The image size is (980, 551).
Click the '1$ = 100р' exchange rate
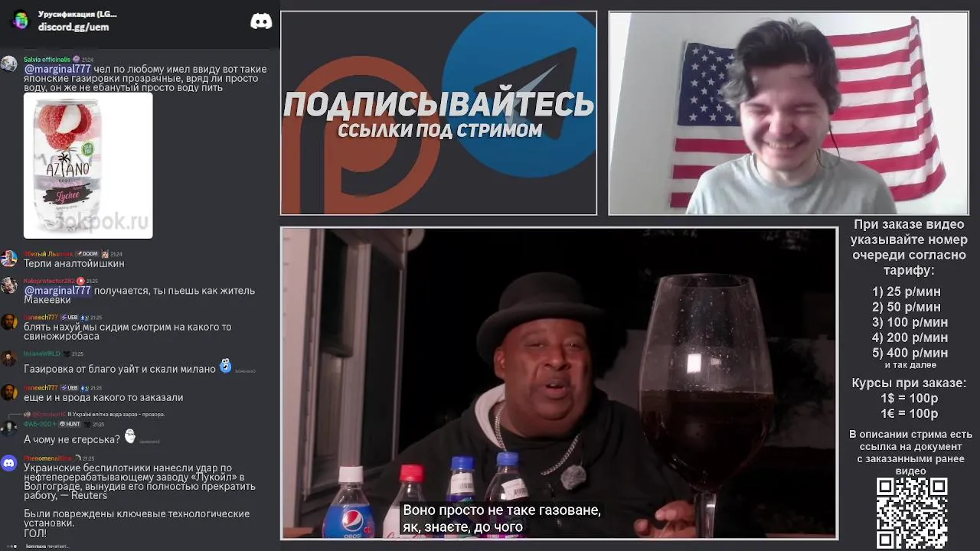tap(909, 398)
